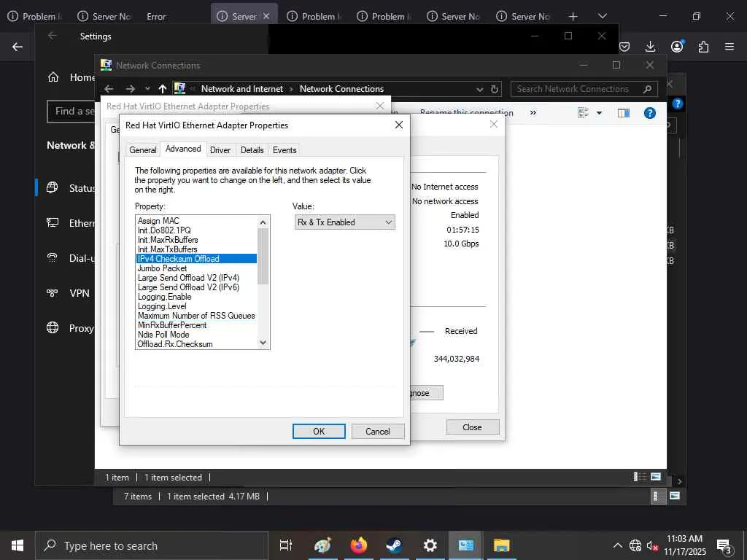Viewport: 747px width, 560px height.
Task: Open the view options dropdown arrow
Action: [600, 113]
